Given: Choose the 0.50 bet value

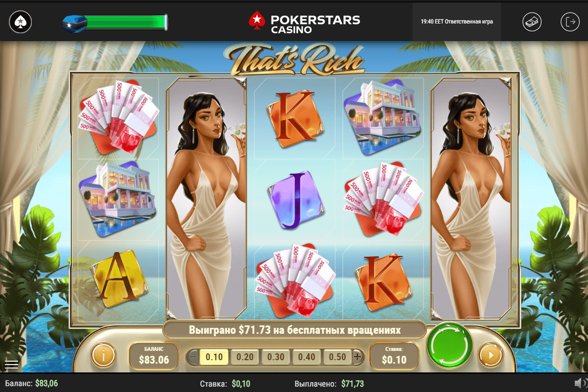Looking at the screenshot, I should pos(338,357).
